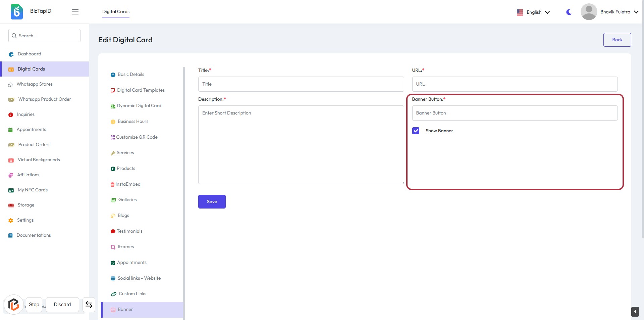Select Business Hours from card menu
Image resolution: width=644 pixels, height=320 pixels.
point(133,122)
